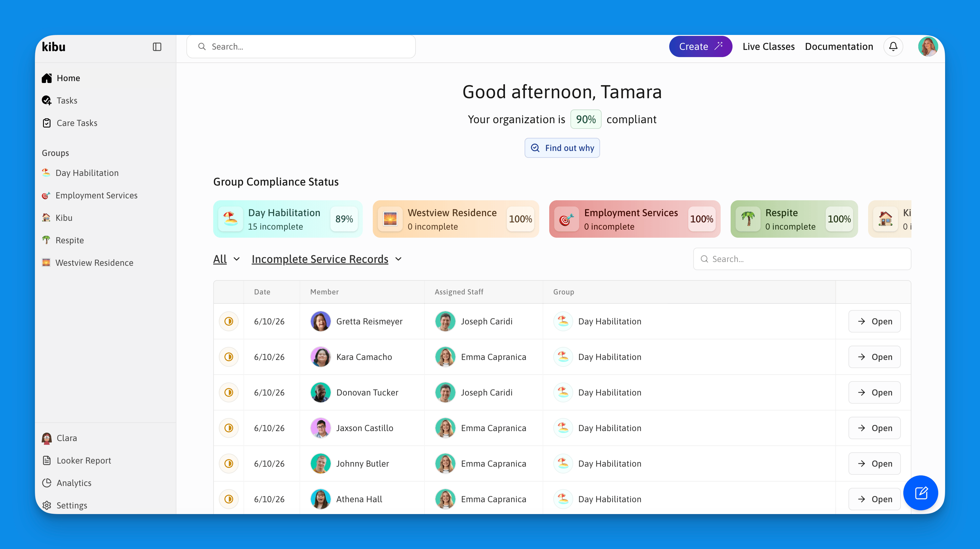This screenshot has height=549, width=980.
Task: Click Settings gear icon
Action: 47,505
